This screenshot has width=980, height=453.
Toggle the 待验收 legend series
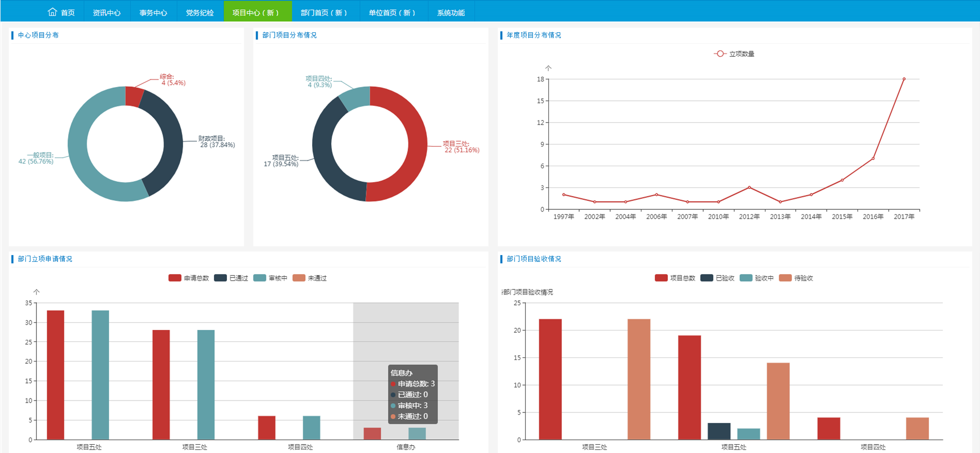(x=796, y=278)
